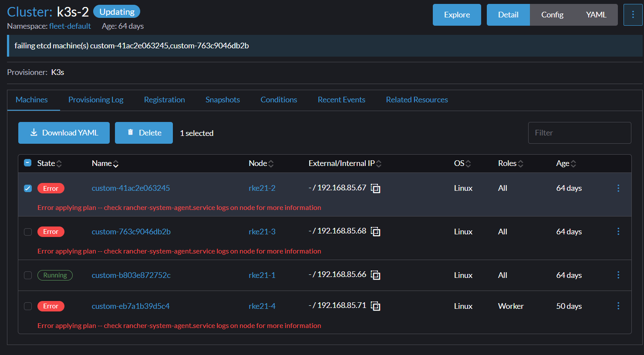Copy IP 192.168.85.67 to clipboard
Screen dimensions: 644x355
(x=375, y=188)
